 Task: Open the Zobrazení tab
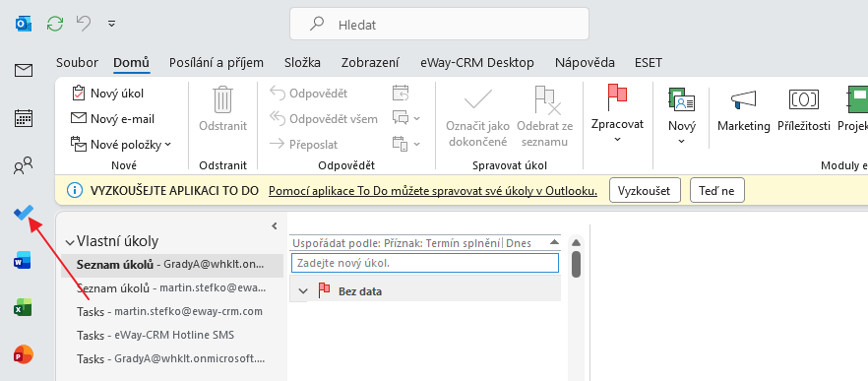tap(370, 63)
